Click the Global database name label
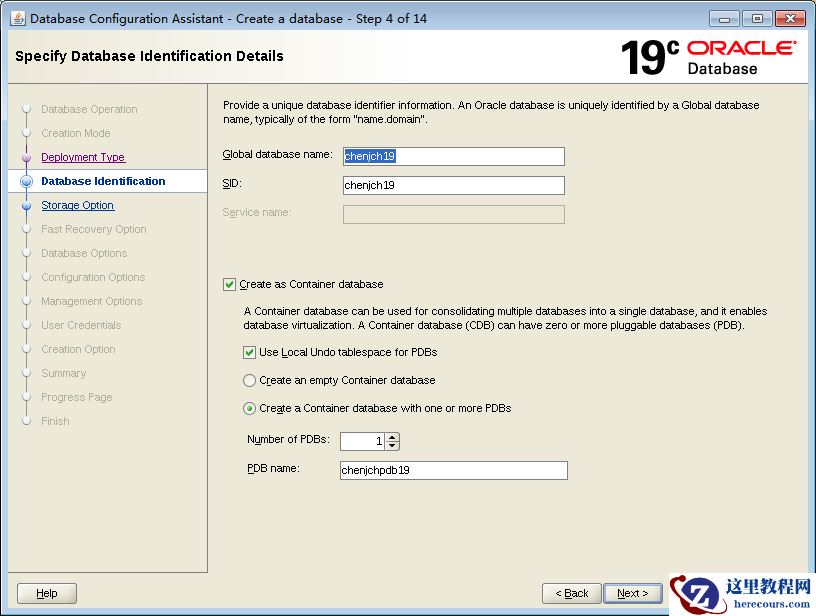 277,155
